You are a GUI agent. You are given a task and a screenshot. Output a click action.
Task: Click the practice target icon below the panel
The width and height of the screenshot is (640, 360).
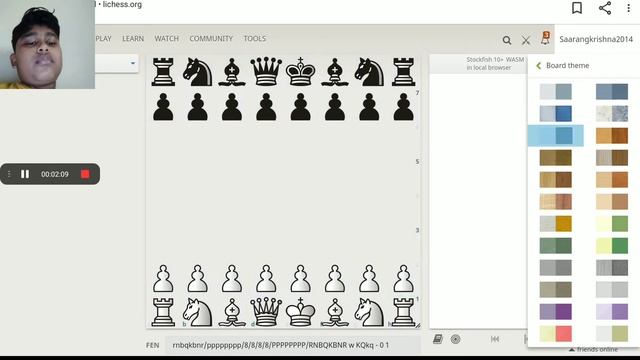456,339
